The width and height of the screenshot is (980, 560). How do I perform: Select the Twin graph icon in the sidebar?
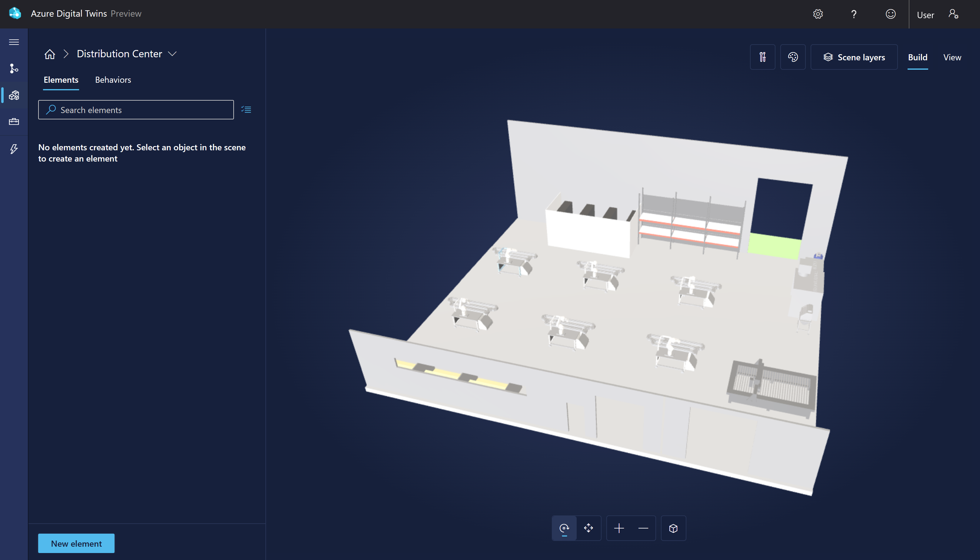[x=13, y=69]
